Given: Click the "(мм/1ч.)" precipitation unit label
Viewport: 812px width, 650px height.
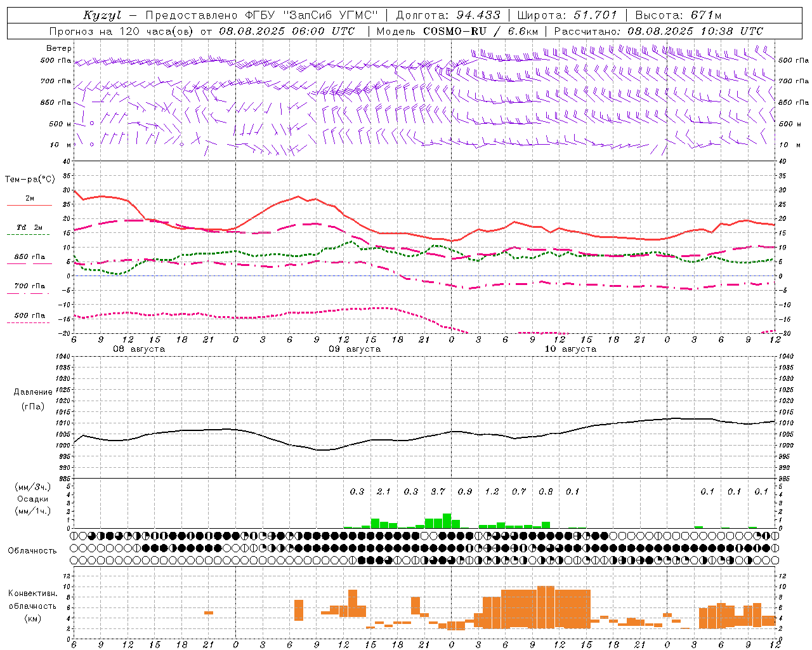Looking at the screenshot, I should [32, 511].
